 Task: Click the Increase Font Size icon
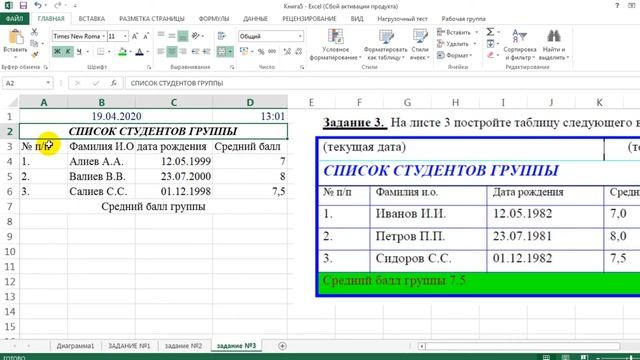[x=135, y=36]
